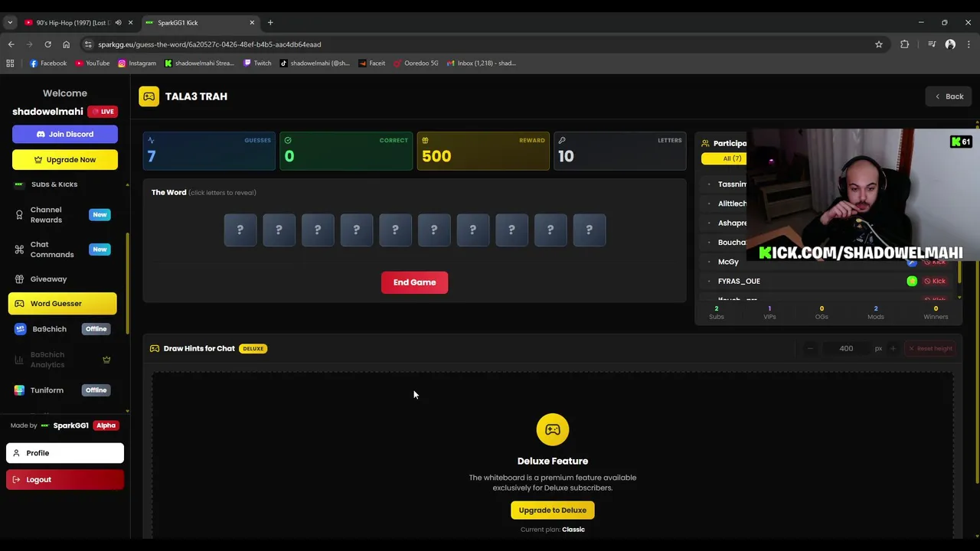The image size is (980, 551).
Task: Click the End Game button
Action: click(414, 282)
